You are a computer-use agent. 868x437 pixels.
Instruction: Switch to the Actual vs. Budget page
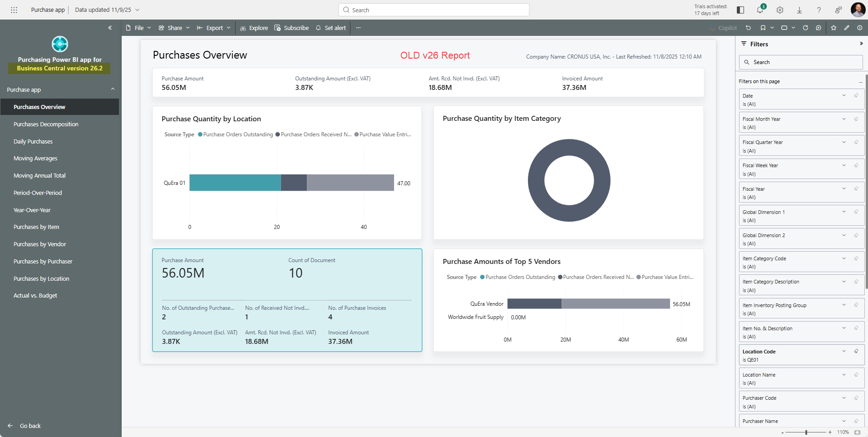point(35,296)
